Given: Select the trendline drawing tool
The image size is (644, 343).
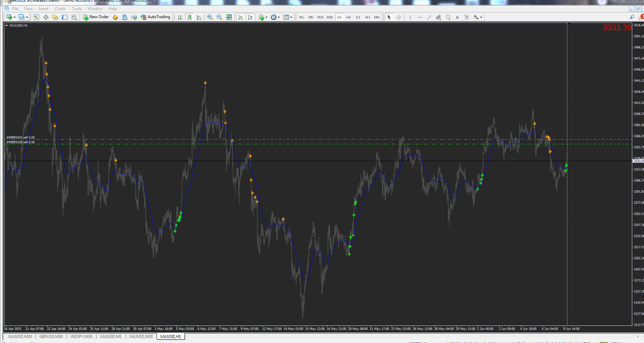Looking at the screenshot, I should point(429,17).
